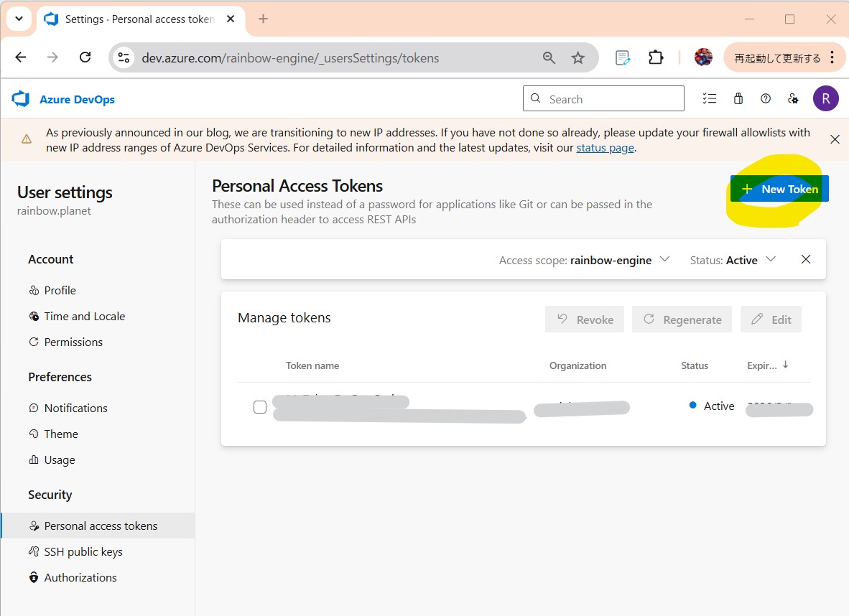The image size is (849, 616).
Task: Click the Regenerate button
Action: [x=682, y=319]
